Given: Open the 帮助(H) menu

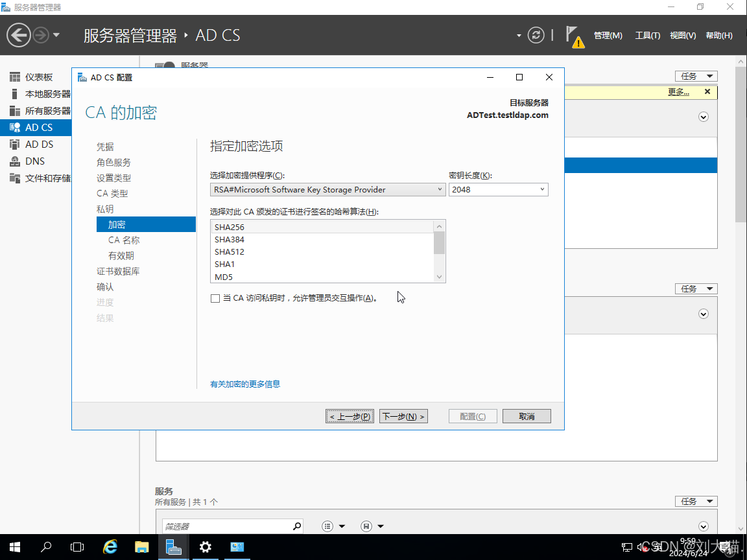Looking at the screenshot, I should [719, 35].
